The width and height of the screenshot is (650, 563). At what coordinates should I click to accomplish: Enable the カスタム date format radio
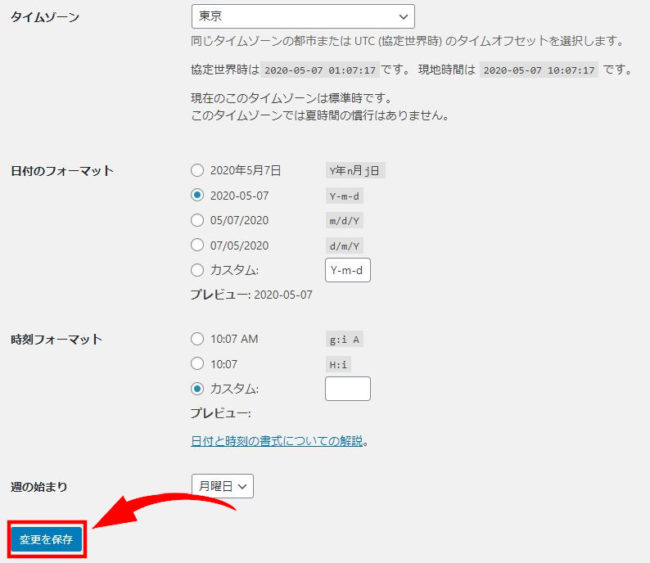[197, 271]
